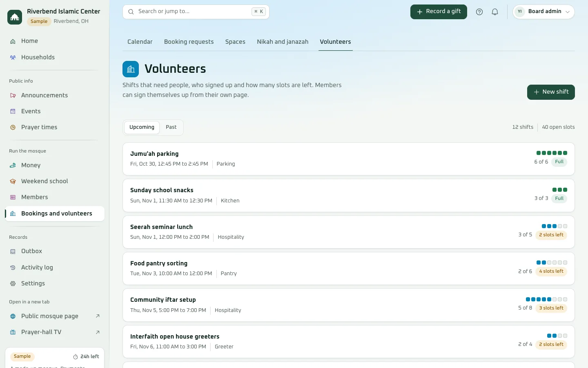
Task: Open the Calendar tab
Action: coord(140,42)
